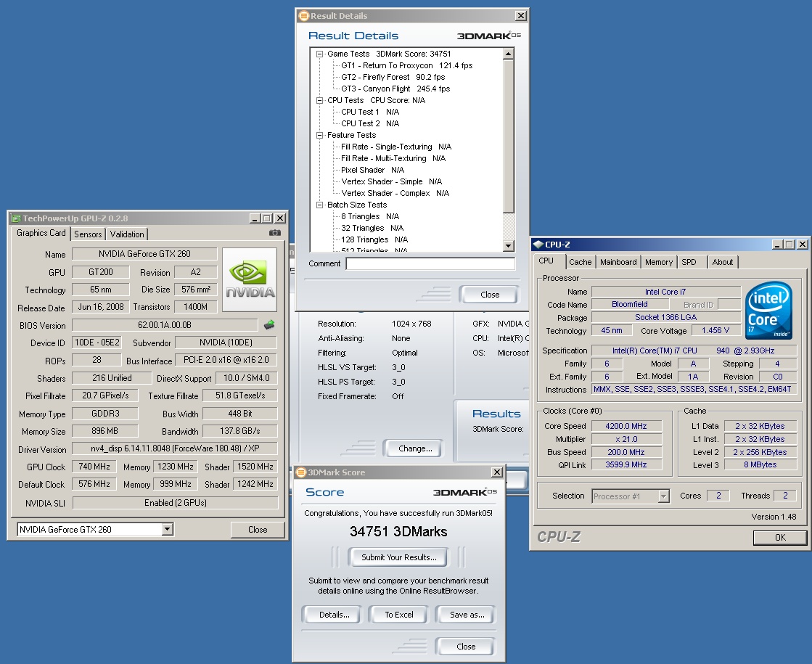The width and height of the screenshot is (812, 664).
Task: Select the CPU Test 1 row
Action: click(x=370, y=112)
